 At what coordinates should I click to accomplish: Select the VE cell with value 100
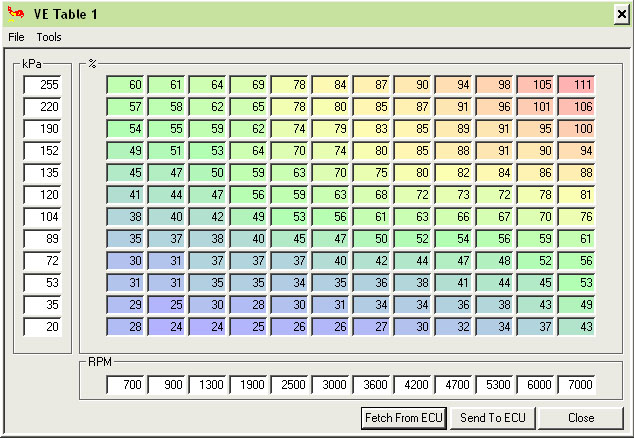coord(576,129)
